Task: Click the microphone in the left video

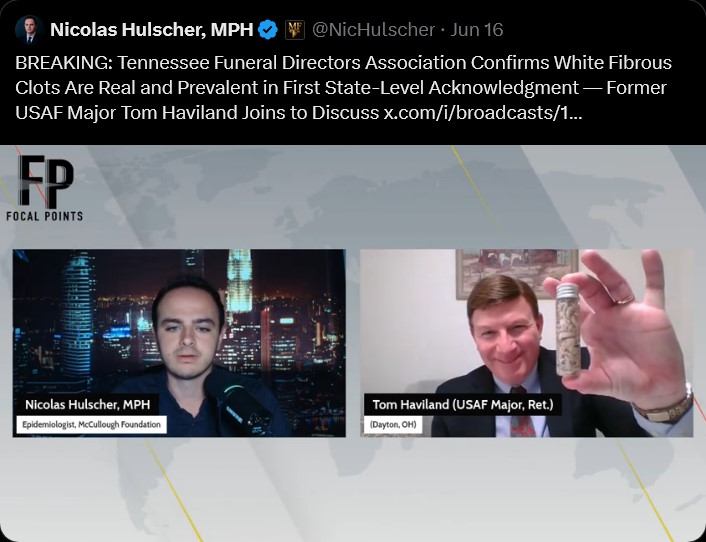Action: (238, 403)
